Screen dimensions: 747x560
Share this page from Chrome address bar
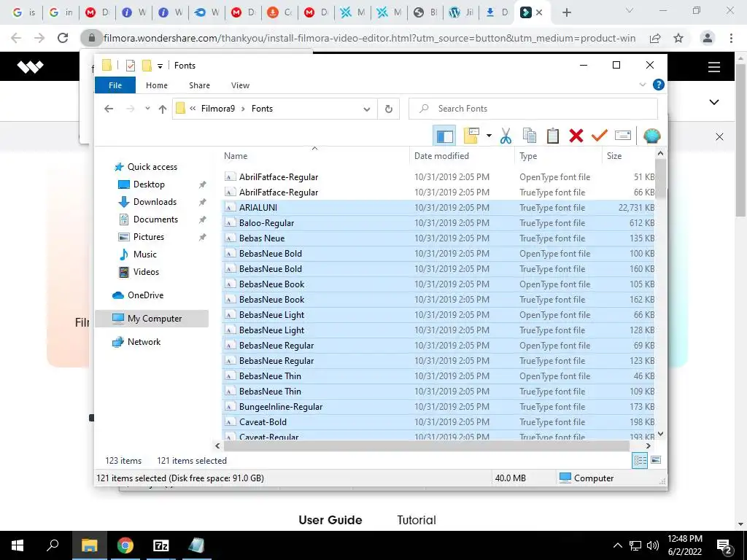655,38
